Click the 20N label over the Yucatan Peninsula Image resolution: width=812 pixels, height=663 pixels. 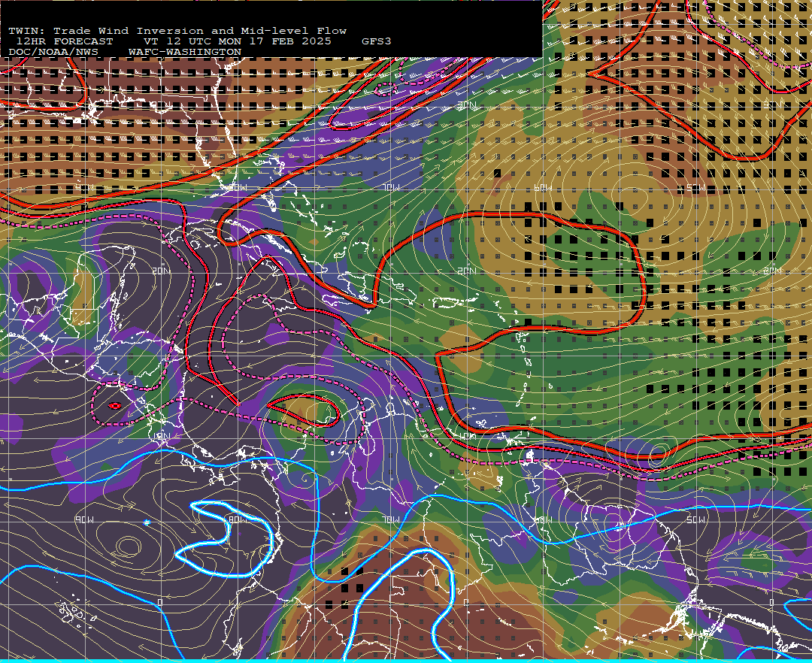[x=161, y=271]
